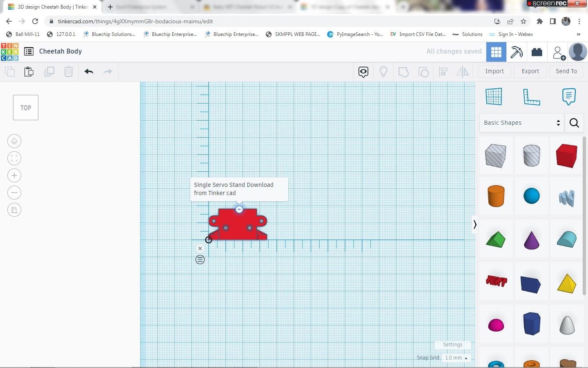Open the Blocks pickaxe mode
The width and height of the screenshot is (588, 368).
tap(517, 52)
